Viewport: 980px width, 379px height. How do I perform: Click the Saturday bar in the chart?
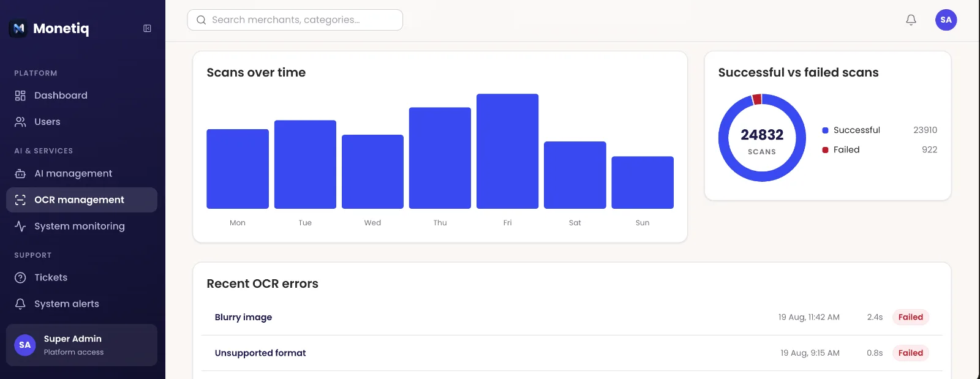[x=575, y=175]
